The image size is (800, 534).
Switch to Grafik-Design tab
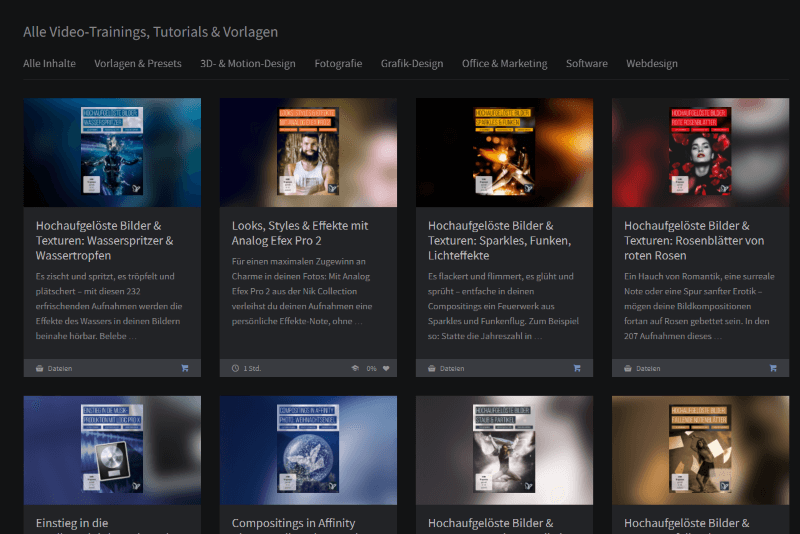[412, 64]
